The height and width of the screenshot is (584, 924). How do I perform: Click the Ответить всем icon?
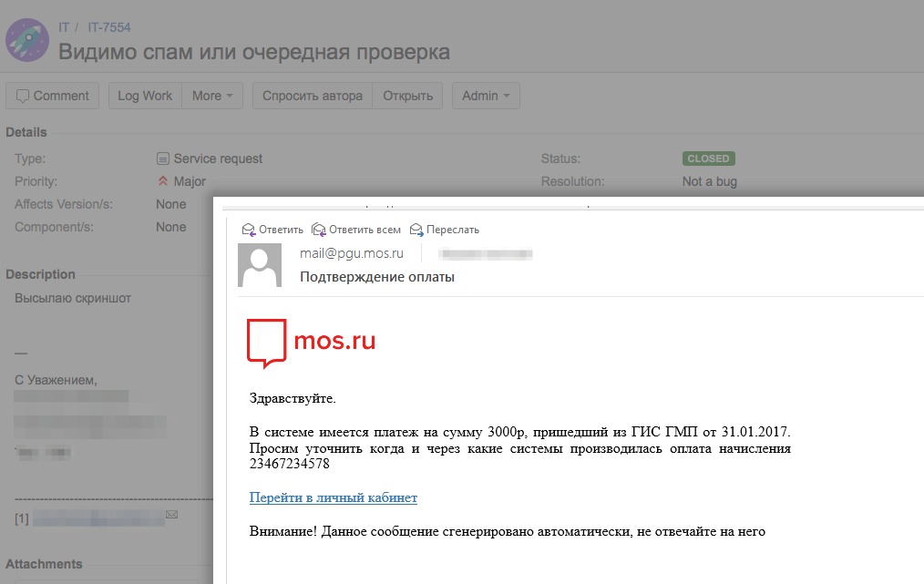(319, 229)
